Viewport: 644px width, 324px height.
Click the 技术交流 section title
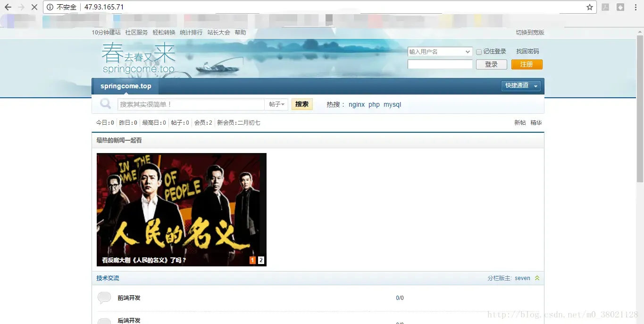coord(108,278)
